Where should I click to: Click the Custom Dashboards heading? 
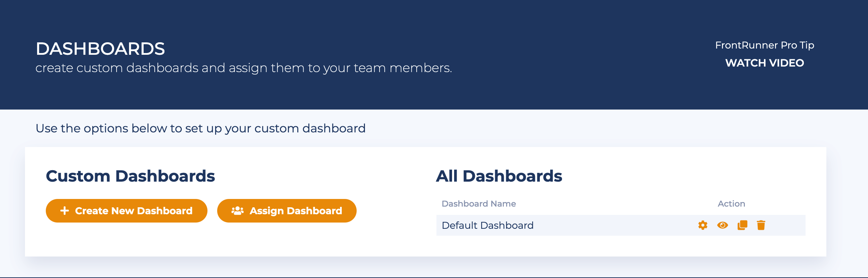(130, 176)
